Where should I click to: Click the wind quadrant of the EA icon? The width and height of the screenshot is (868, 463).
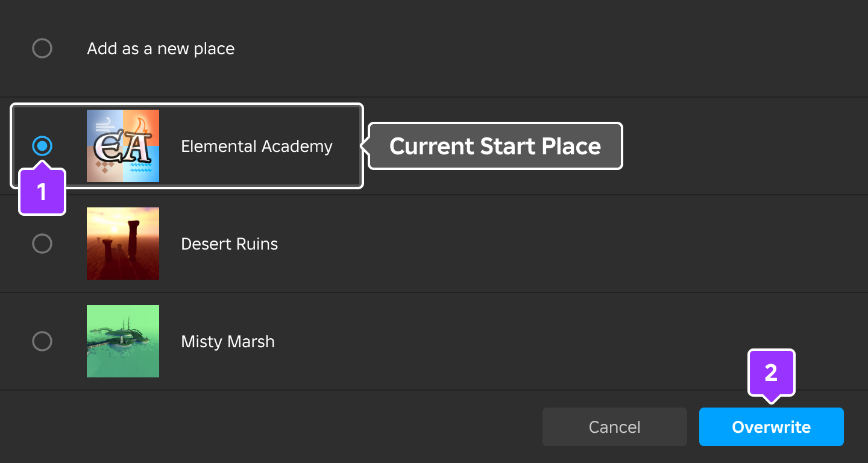[104, 125]
